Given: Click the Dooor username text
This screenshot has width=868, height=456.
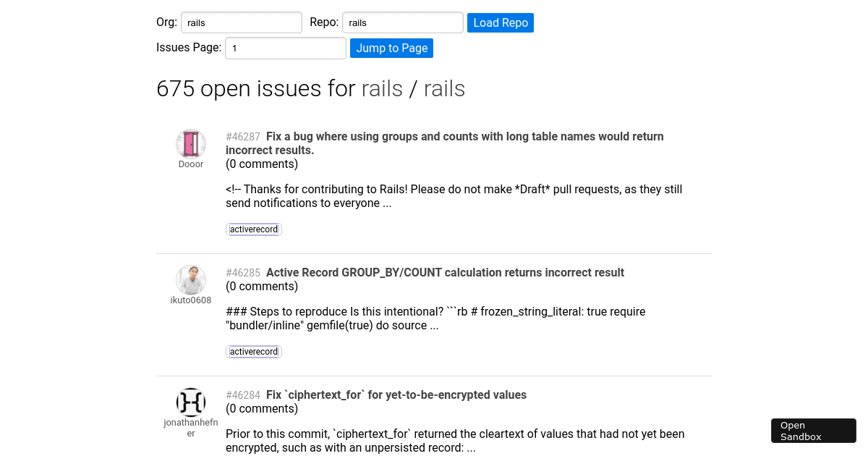Looking at the screenshot, I should pos(190,164).
